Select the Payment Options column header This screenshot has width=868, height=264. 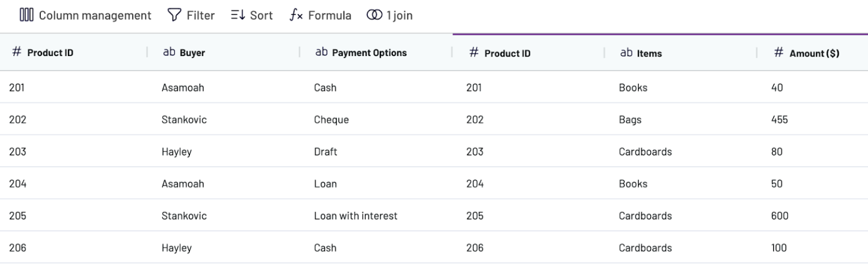point(369,53)
